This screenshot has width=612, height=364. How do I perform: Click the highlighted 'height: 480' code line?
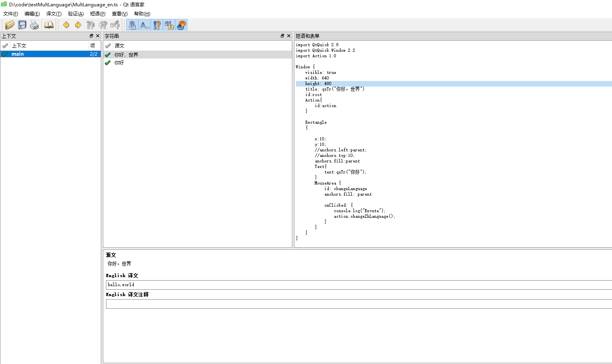pos(454,84)
